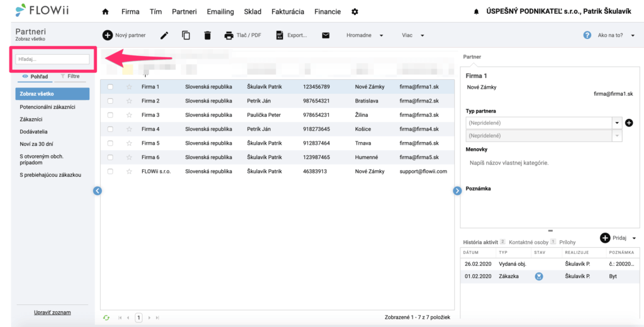The height and width of the screenshot is (327, 644).
Task: Open the Tím menu
Action: (x=156, y=12)
